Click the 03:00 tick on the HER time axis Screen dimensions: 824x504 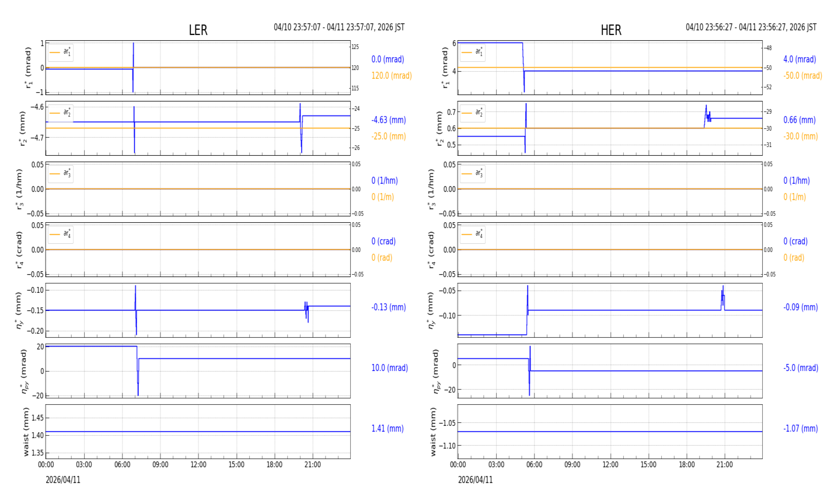[496, 465]
